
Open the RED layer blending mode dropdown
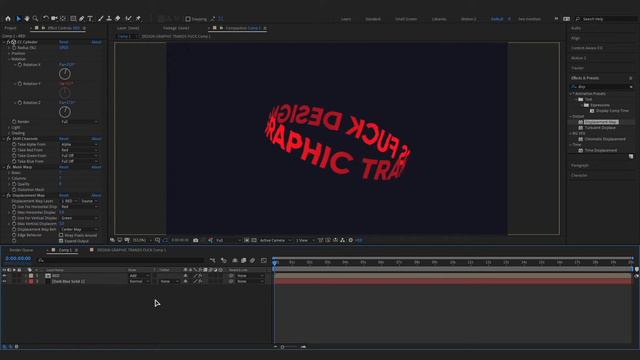point(139,276)
